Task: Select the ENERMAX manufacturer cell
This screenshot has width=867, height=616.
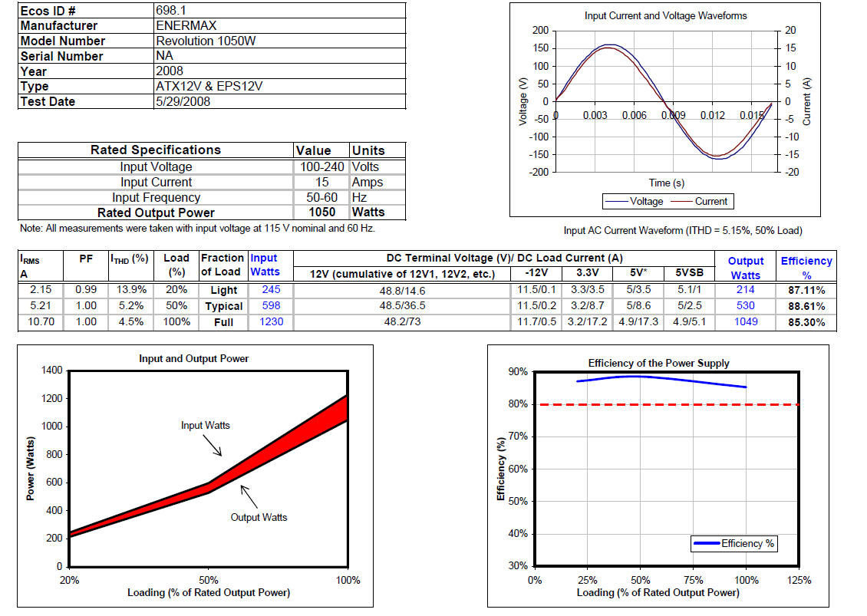Action: pos(187,25)
